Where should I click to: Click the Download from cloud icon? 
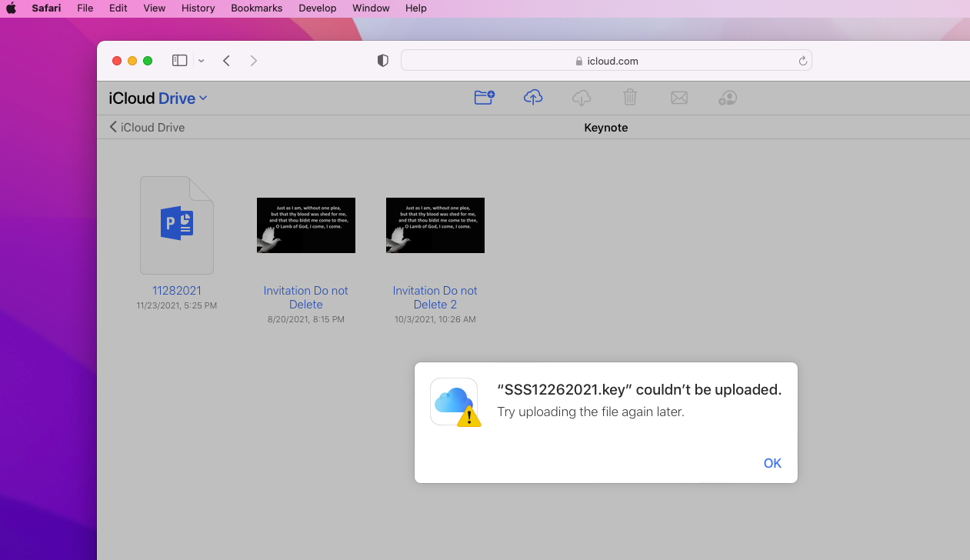click(582, 98)
